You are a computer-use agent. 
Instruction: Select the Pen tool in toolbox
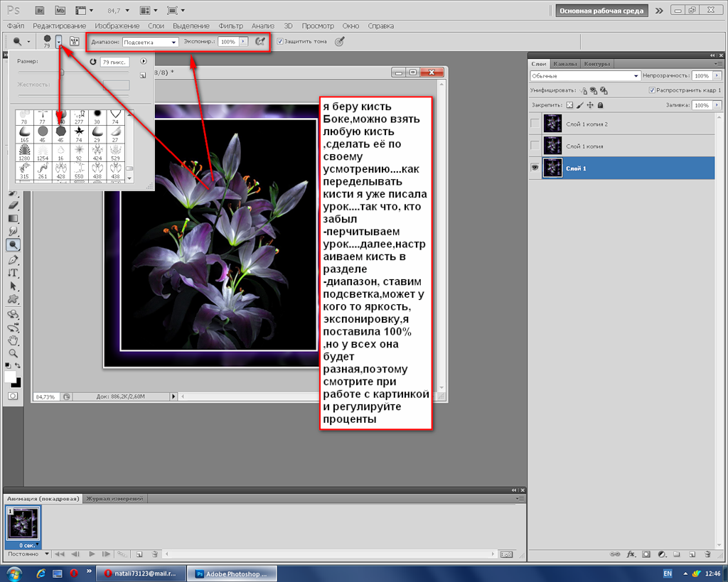(13, 259)
